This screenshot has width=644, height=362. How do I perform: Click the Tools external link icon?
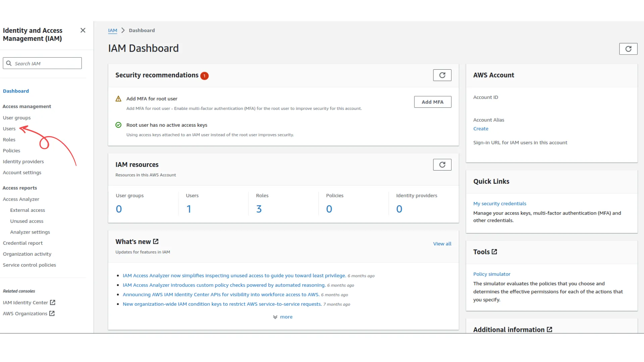(494, 252)
